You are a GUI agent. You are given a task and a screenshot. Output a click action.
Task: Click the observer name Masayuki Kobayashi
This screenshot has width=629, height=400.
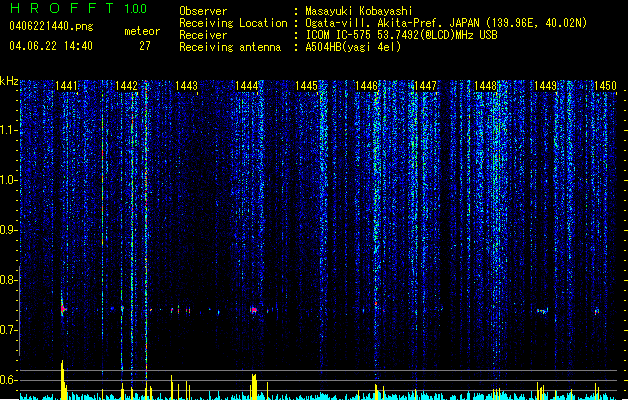point(359,11)
